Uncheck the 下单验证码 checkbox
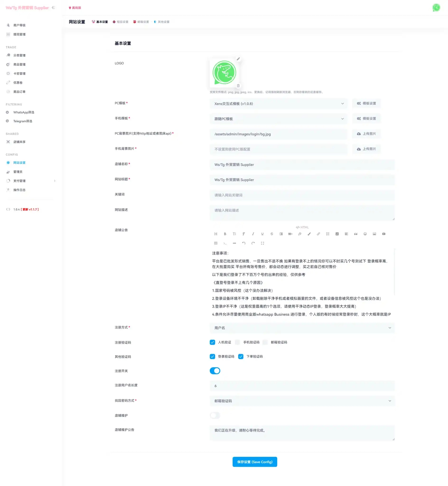448x486 pixels. click(x=241, y=357)
